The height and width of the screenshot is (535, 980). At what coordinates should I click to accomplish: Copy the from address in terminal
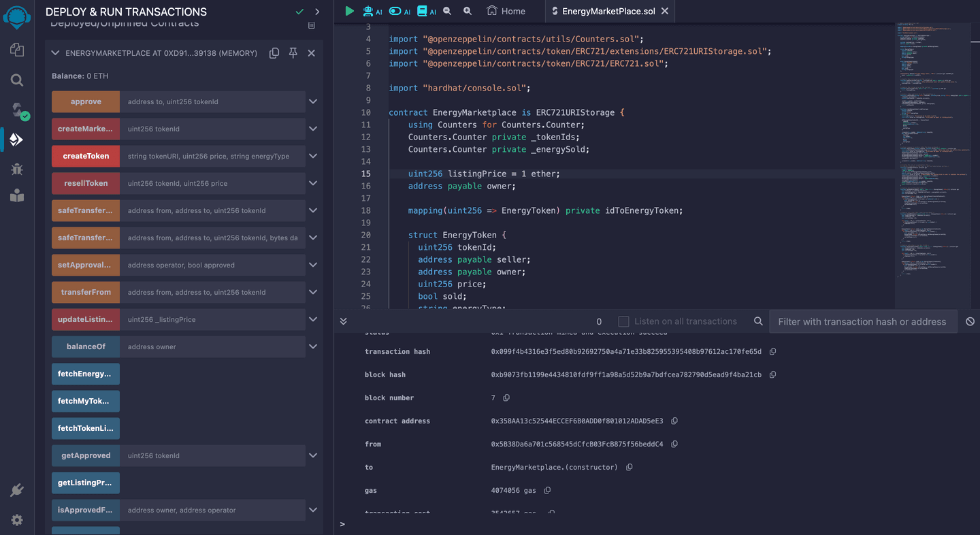tap(674, 444)
